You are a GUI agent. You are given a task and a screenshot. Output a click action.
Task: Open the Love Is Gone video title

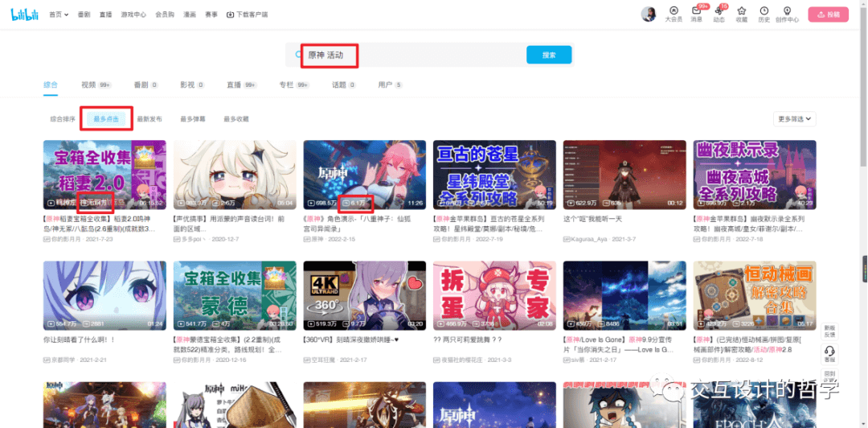pos(618,344)
